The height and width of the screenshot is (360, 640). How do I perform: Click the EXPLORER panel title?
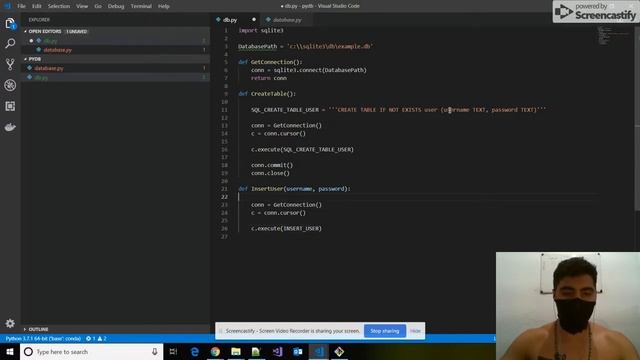(x=39, y=20)
